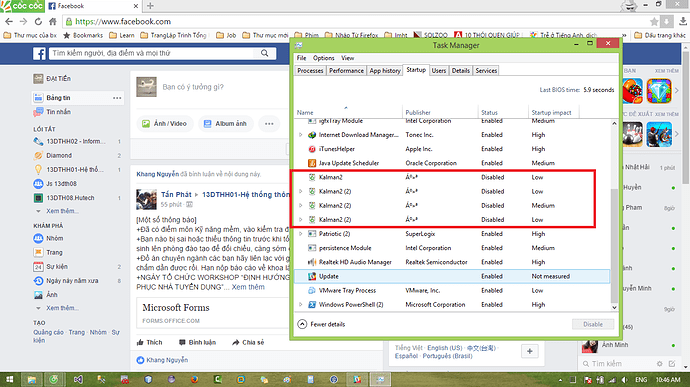Select the Java Update Scheduler icon
Viewport: 690px width, 387px height.
[x=312, y=163]
